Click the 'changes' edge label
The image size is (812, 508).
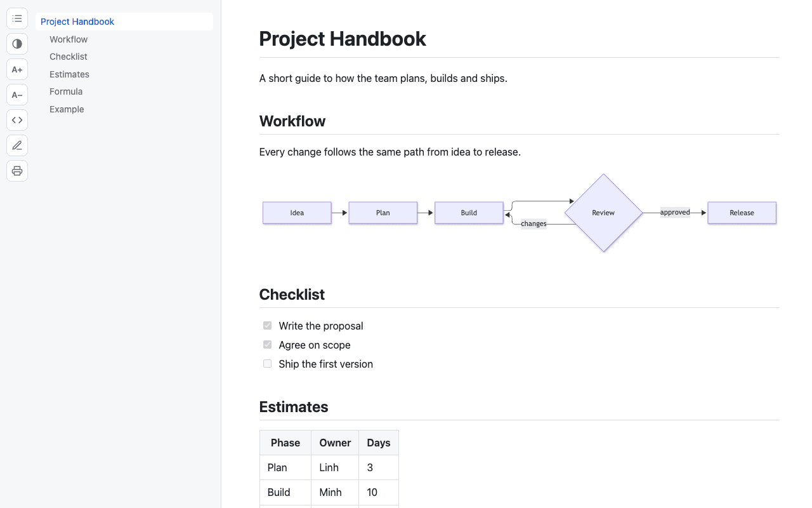click(534, 224)
